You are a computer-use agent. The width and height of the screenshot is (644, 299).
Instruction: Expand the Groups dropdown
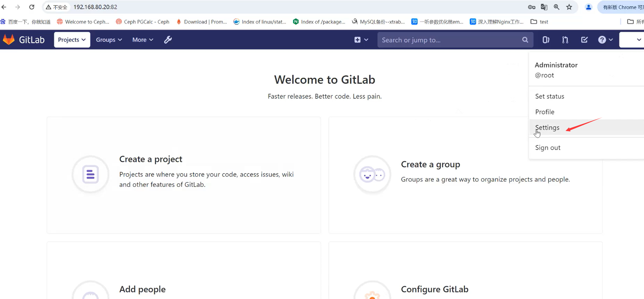click(x=109, y=40)
